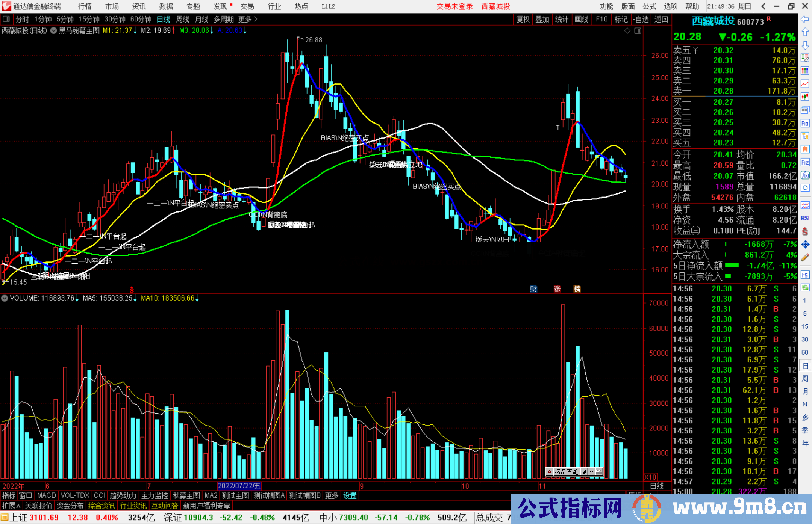This screenshot has height=524, width=812.
Task: Toggle the diamond marker icon above chart
Action: pyautogui.click(x=627, y=31)
